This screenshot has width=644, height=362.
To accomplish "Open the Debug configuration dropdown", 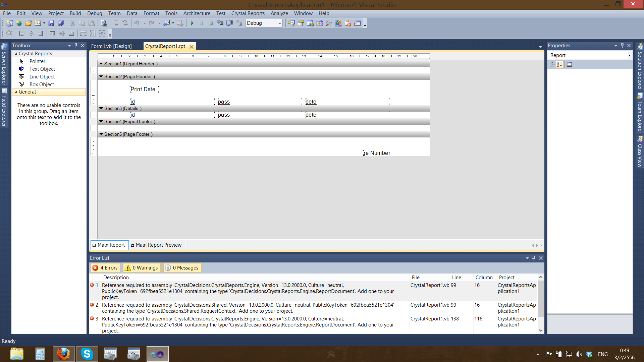I will [x=280, y=23].
